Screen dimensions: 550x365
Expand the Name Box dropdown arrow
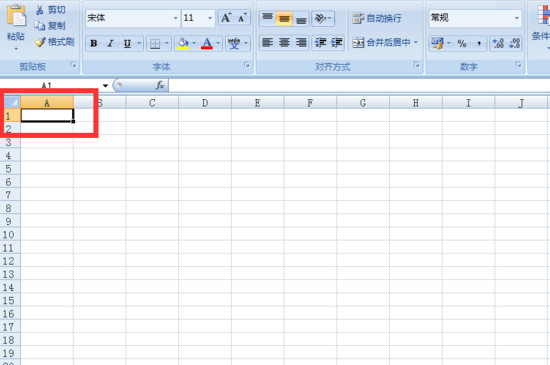pos(105,86)
